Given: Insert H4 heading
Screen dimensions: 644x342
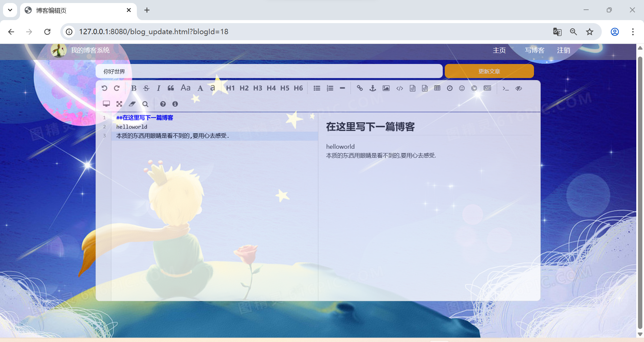Looking at the screenshot, I should point(271,88).
